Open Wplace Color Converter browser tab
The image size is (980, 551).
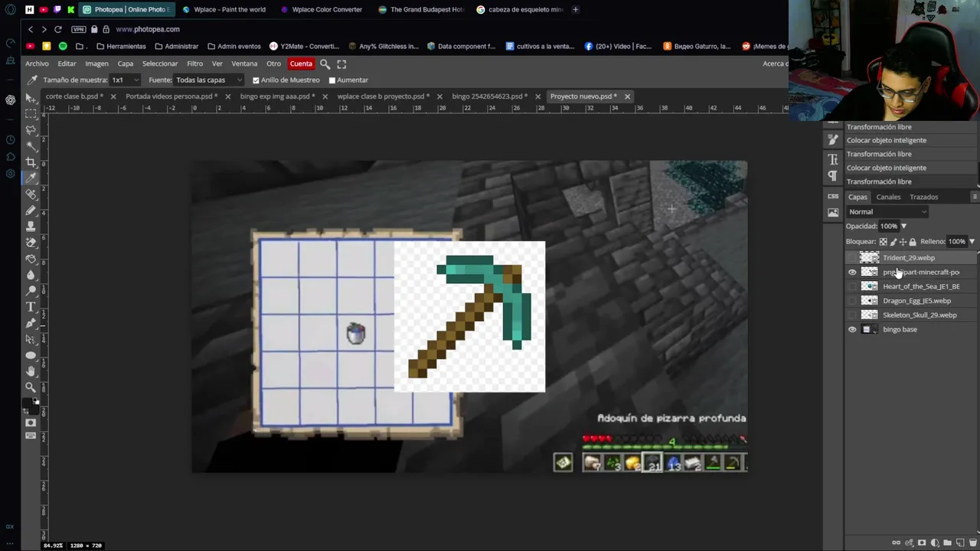(322, 9)
